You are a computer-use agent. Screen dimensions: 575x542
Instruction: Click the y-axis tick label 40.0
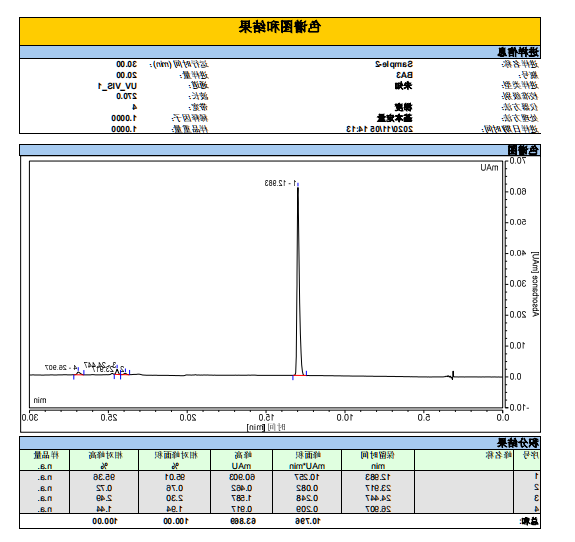click(518, 253)
